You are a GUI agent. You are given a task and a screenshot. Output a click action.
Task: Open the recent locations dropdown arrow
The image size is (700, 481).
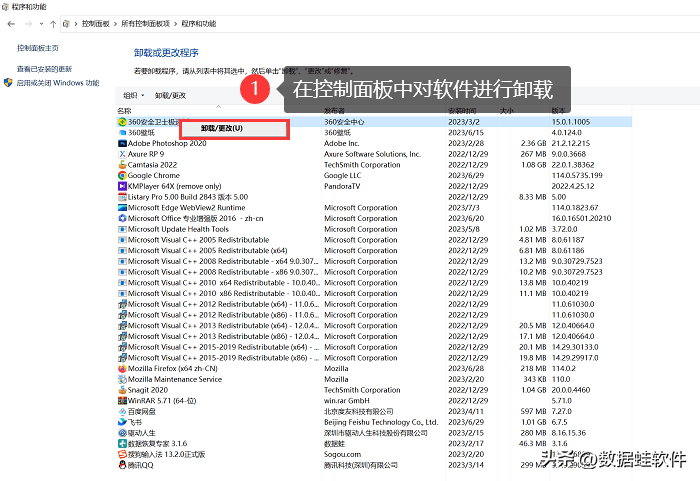point(42,24)
